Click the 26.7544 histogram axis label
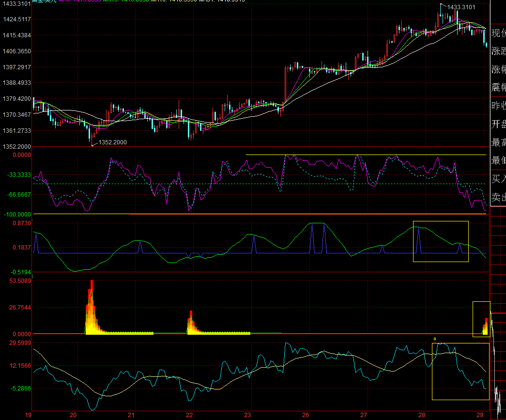This screenshot has width=506, height=420. 20,308
